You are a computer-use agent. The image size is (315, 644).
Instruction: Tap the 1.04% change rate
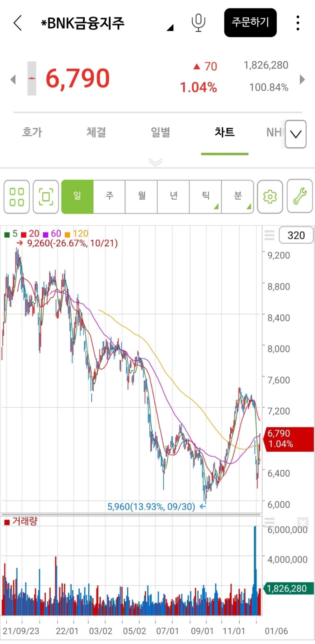[198, 87]
